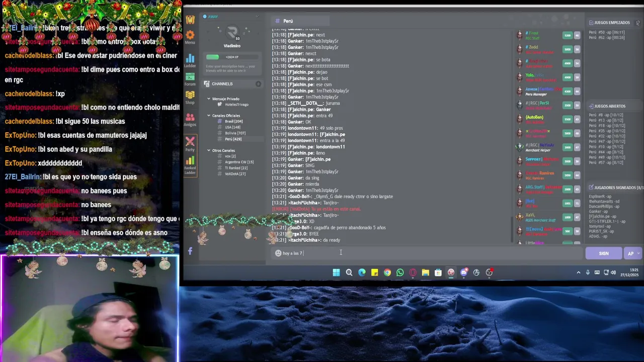Click the Windows Start button
644x362 pixels.
click(336, 273)
